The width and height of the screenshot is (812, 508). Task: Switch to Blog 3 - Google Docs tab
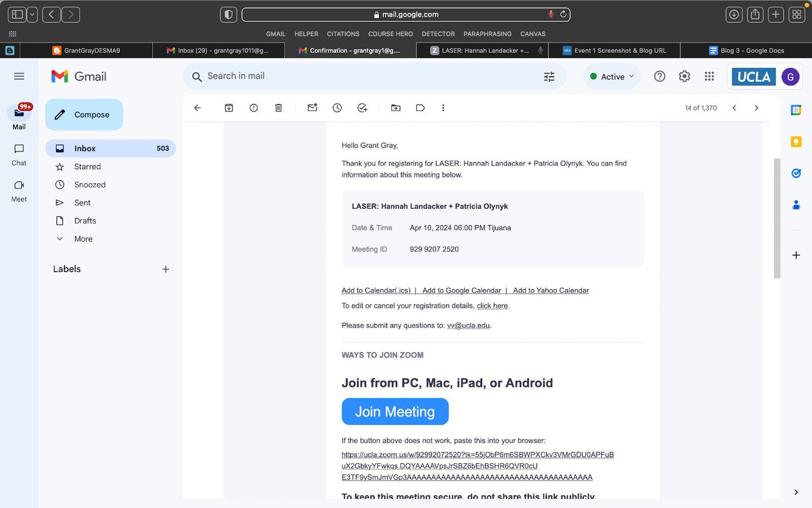pyautogui.click(x=746, y=50)
